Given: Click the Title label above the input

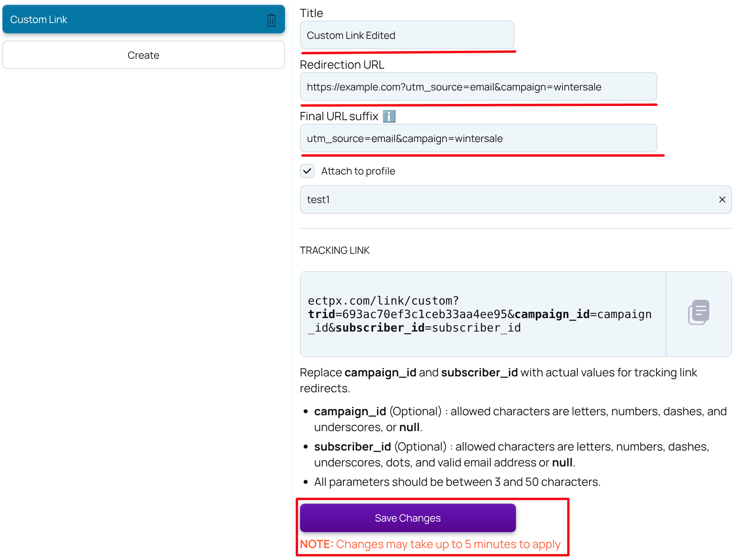Looking at the screenshot, I should pos(311,13).
